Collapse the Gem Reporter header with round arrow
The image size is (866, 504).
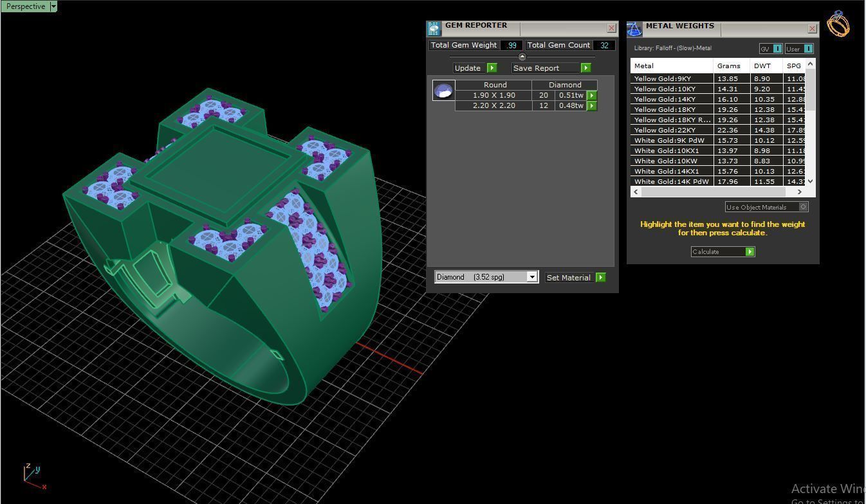pos(522,57)
